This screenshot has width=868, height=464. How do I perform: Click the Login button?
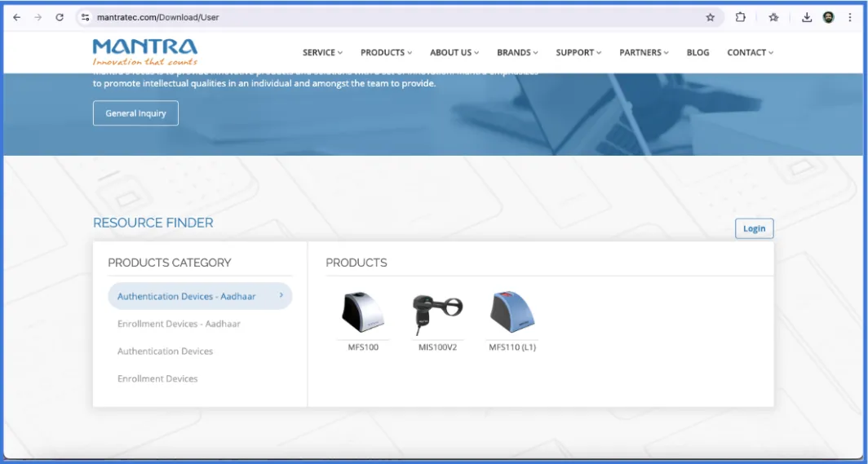pyautogui.click(x=754, y=228)
